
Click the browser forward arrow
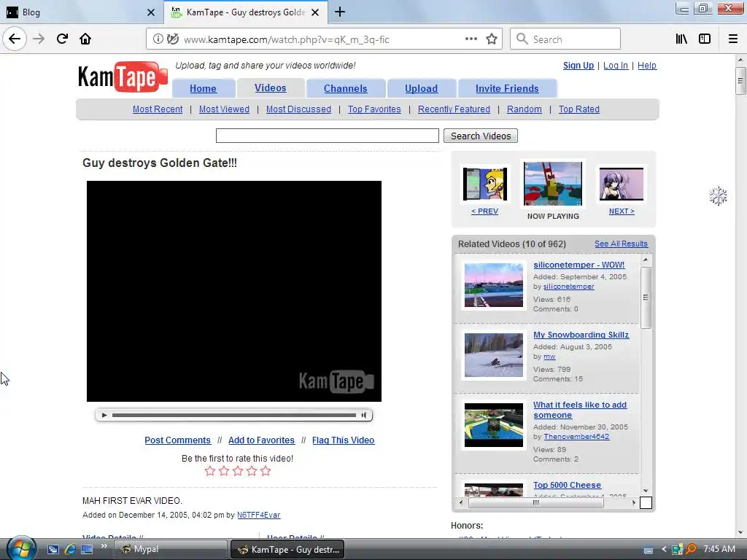[x=39, y=39]
